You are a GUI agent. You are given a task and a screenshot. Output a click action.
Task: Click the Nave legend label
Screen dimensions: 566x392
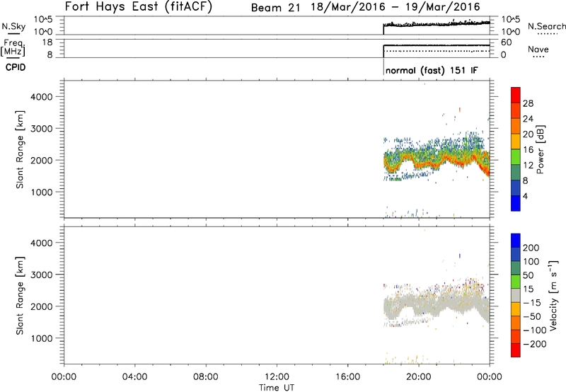click(x=538, y=49)
